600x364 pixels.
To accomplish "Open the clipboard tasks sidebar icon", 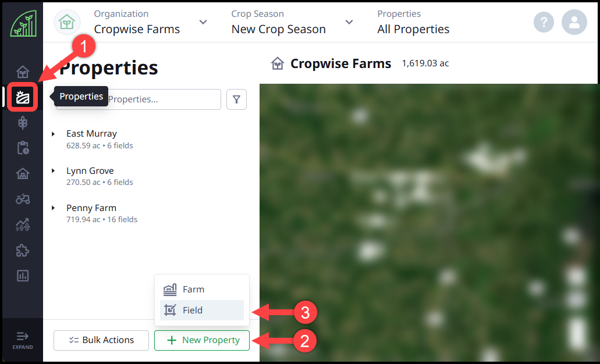I will click(23, 148).
